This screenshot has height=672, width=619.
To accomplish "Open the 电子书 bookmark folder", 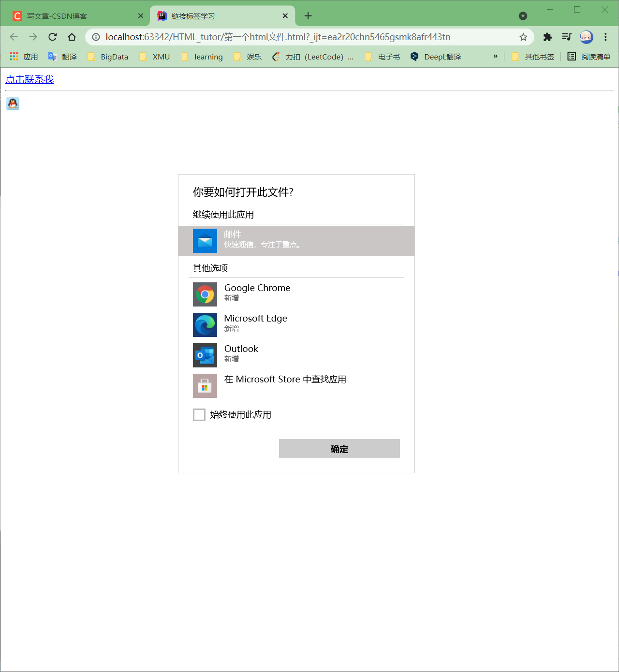I will coord(382,57).
